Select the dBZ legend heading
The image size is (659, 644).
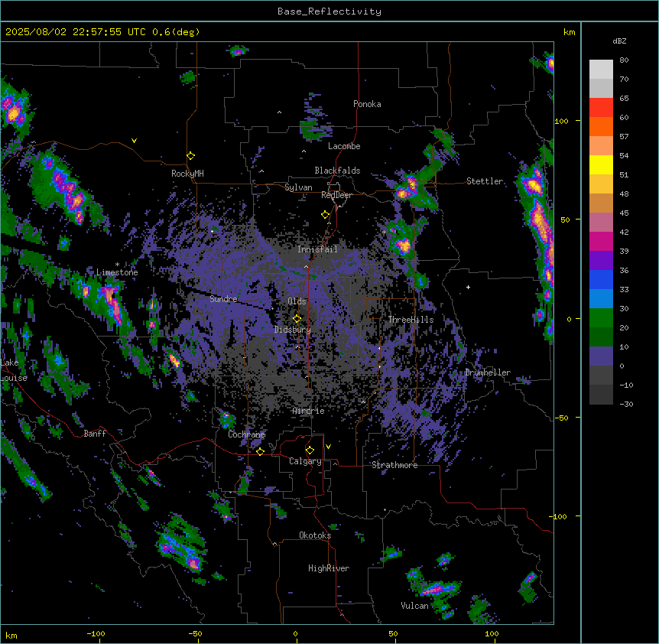click(619, 41)
